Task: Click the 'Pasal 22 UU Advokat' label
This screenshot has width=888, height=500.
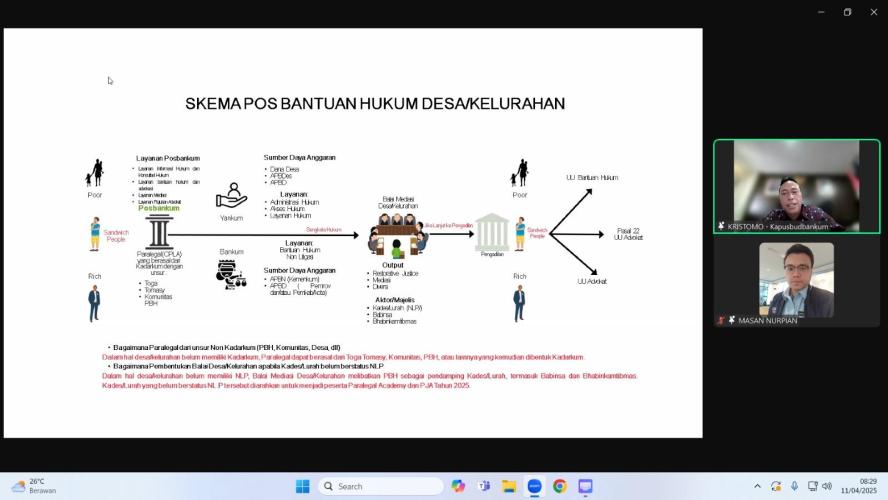Action: [628, 234]
